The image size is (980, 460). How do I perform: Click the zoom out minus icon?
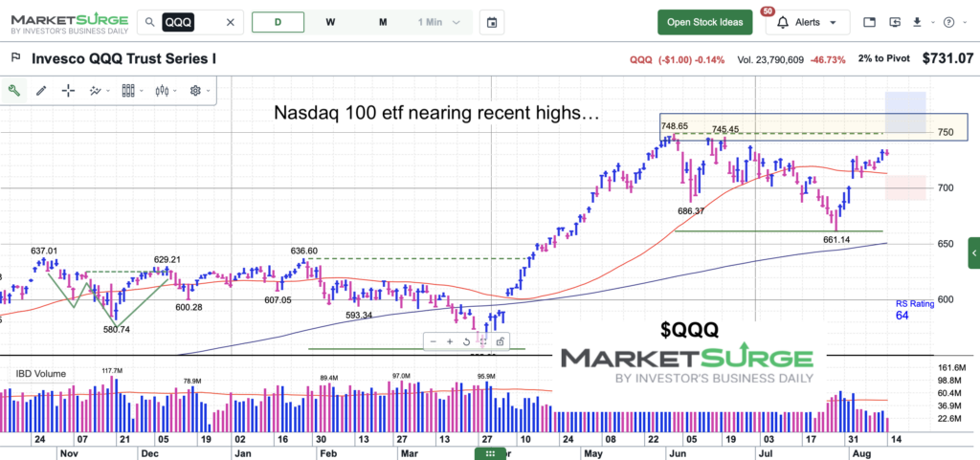(x=434, y=341)
